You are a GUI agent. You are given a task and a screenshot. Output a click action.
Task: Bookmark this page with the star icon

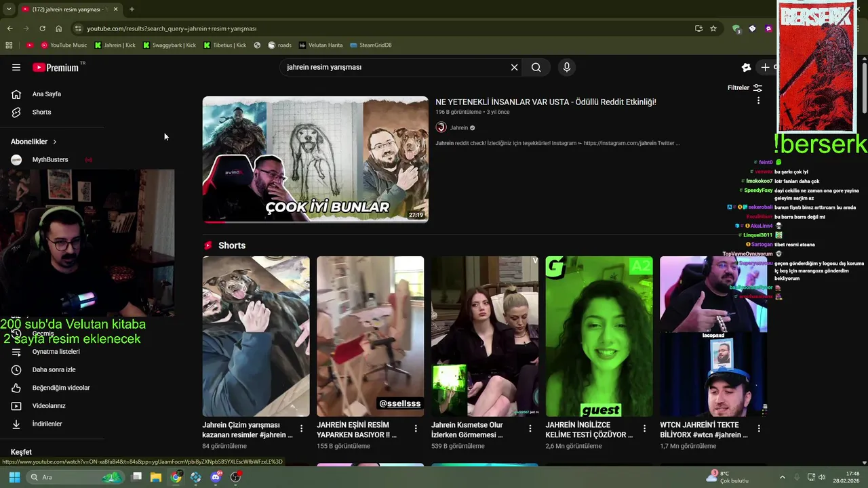click(x=713, y=28)
